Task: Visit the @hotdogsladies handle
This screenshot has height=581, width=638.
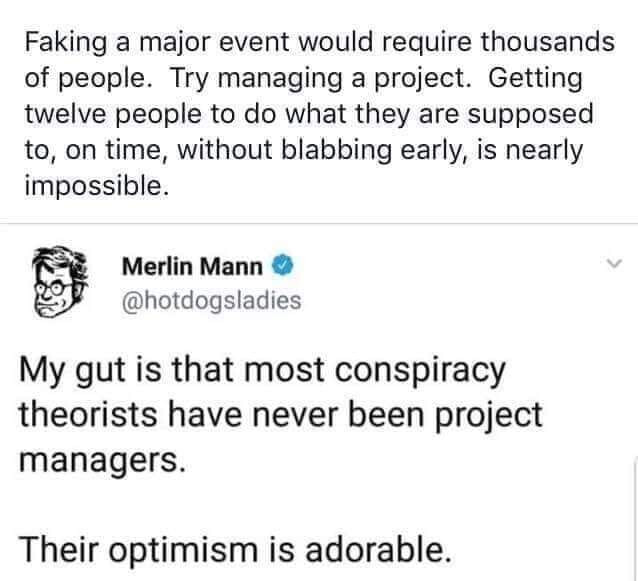Action: (x=210, y=299)
